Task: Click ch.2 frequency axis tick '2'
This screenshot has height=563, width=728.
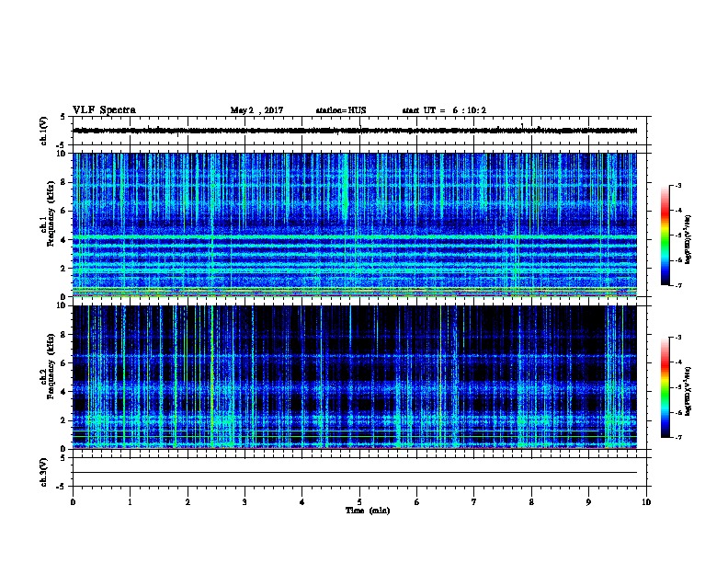Action: tap(64, 420)
